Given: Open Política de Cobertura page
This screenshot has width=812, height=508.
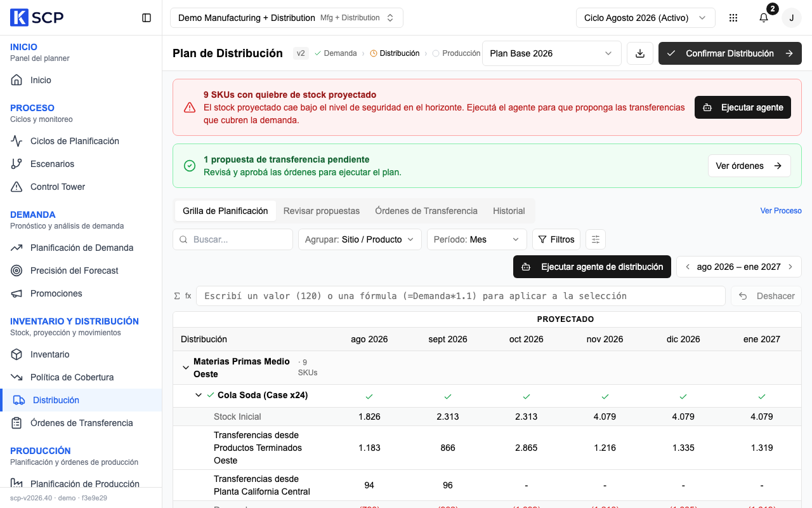Looking at the screenshot, I should [x=81, y=377].
